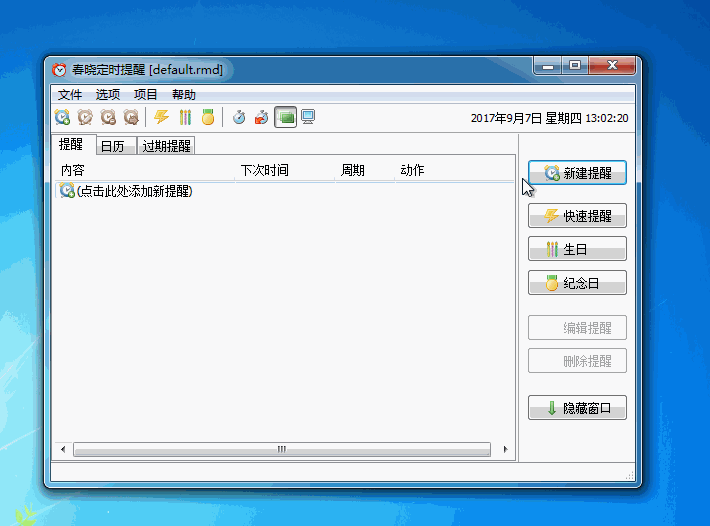Select the 提醒 tab
Screen dimensions: 710x526
tap(73, 144)
